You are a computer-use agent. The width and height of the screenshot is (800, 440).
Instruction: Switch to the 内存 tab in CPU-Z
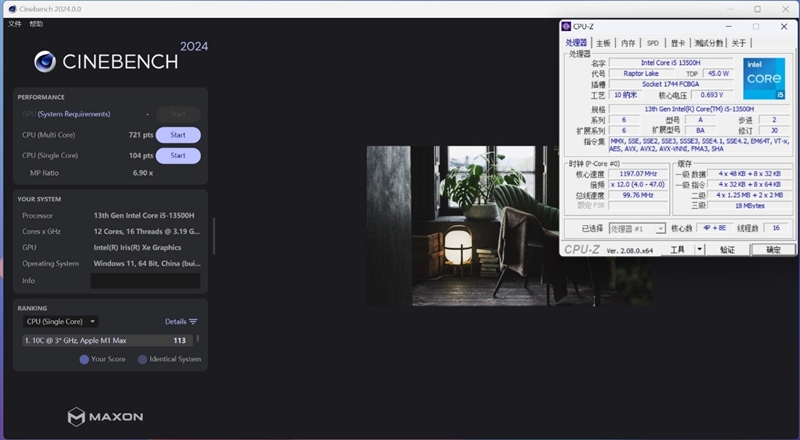[628, 43]
